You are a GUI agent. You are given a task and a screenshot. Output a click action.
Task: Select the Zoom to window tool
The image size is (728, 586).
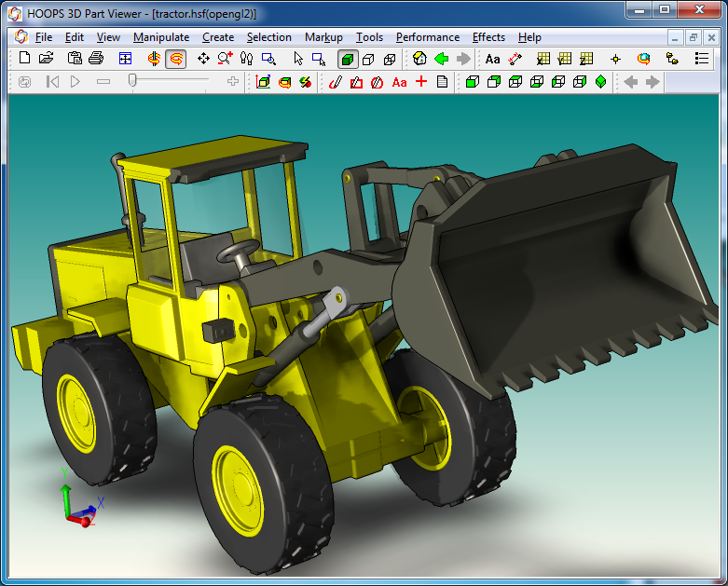point(268,59)
